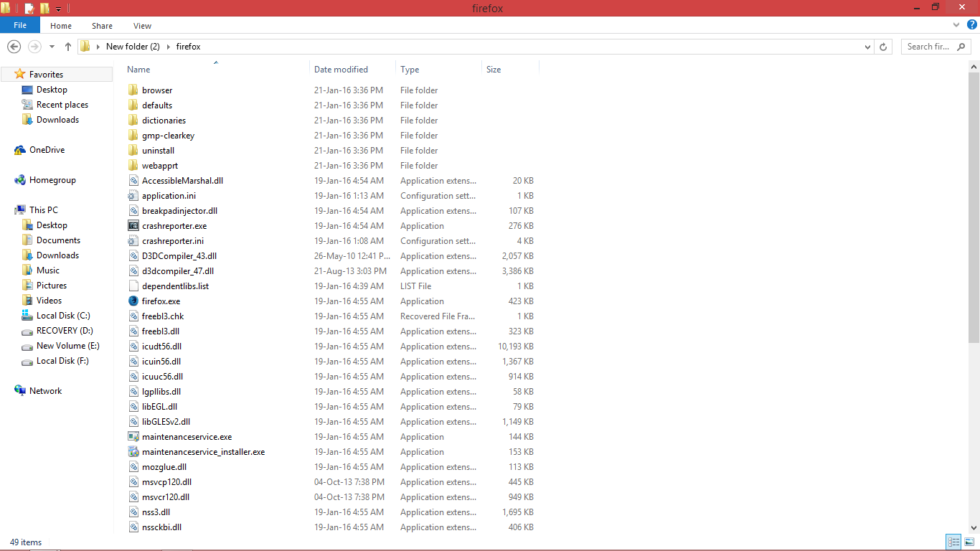Refresh the folder with the refresh button
Image resolution: width=980 pixels, height=551 pixels.
884,47
